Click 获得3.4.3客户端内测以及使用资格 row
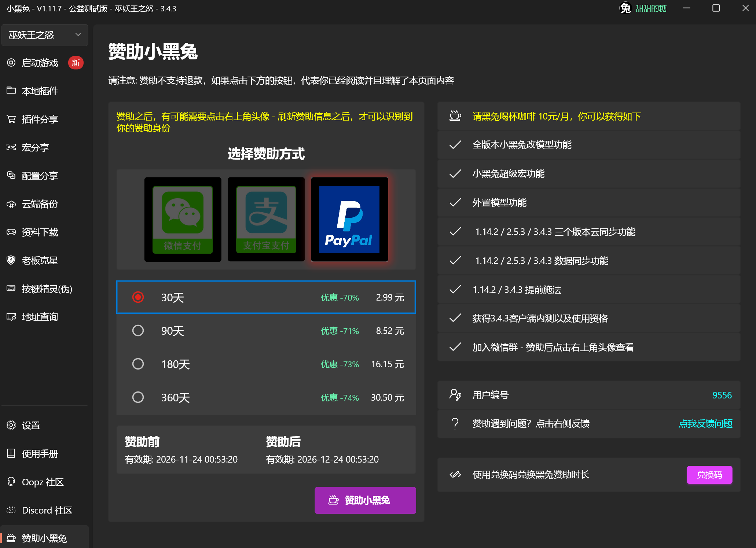The width and height of the screenshot is (756, 548). [x=589, y=318]
